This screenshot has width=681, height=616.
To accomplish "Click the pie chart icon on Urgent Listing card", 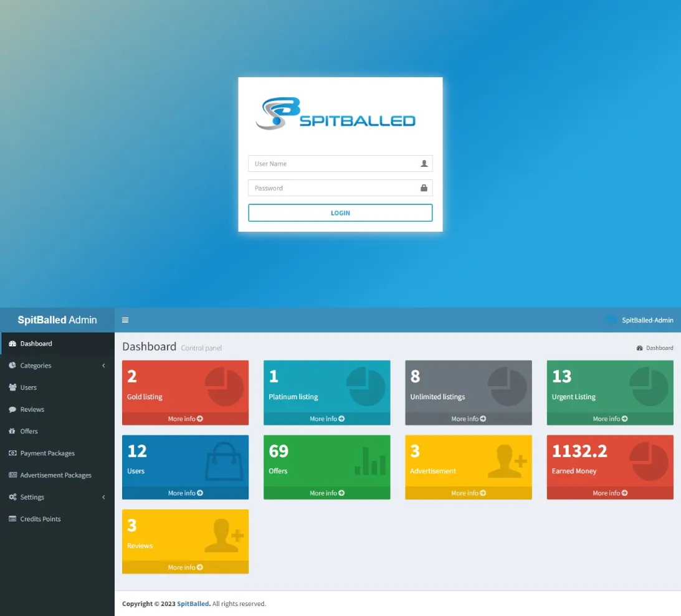I will [x=649, y=386].
